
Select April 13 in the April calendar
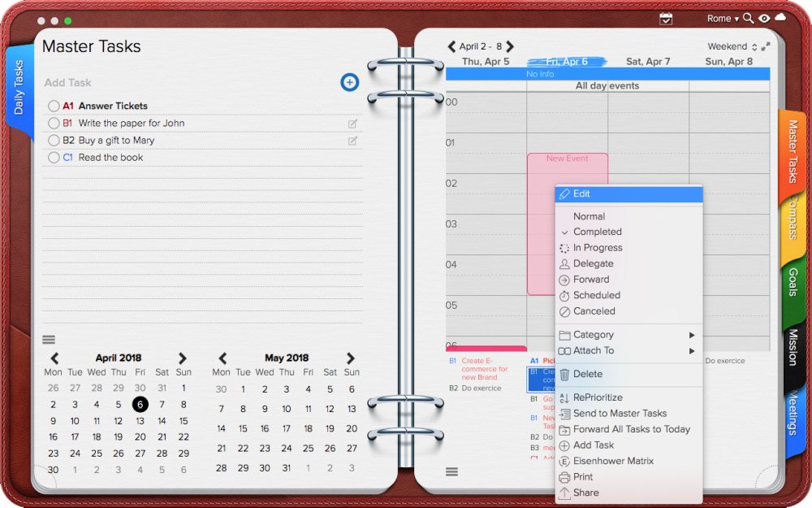coord(140,421)
